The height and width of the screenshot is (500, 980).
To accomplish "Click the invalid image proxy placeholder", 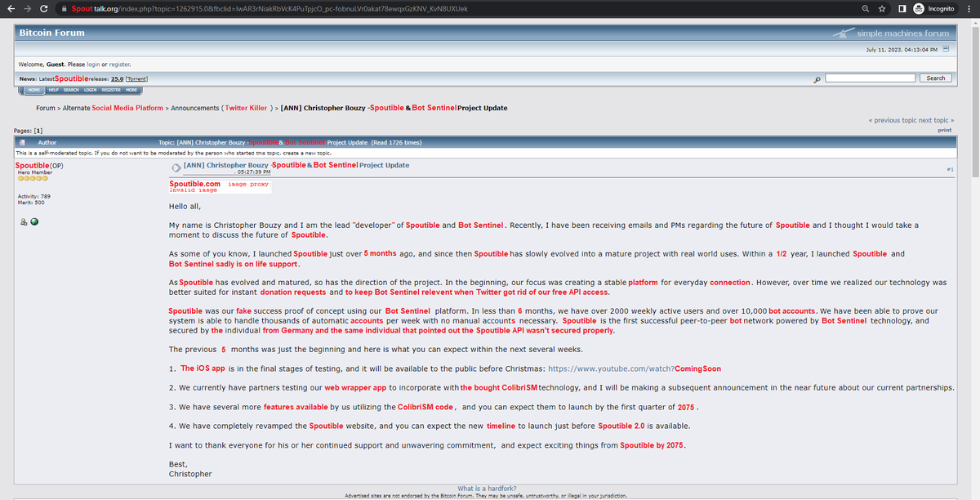I will pyautogui.click(x=219, y=186).
